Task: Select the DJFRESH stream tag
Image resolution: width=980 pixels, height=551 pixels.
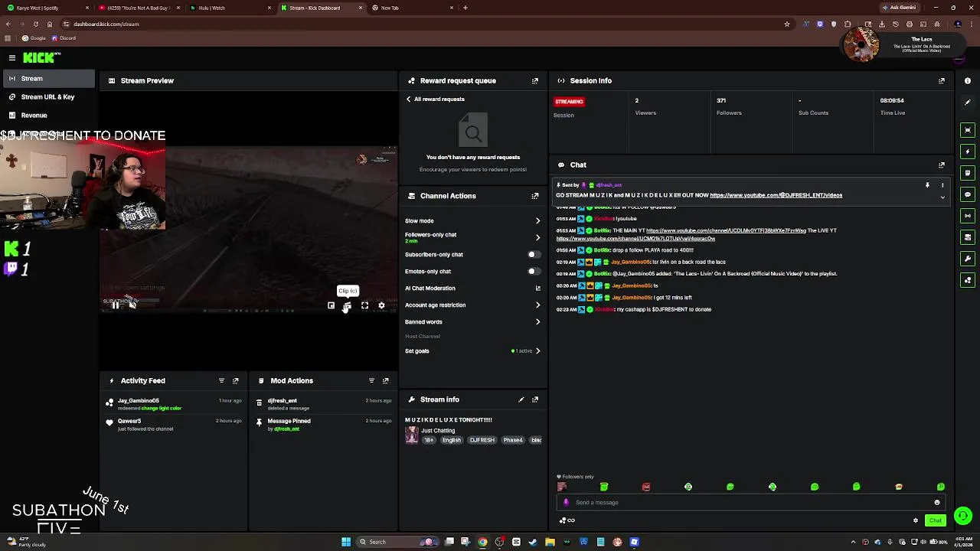Action: [x=482, y=440]
